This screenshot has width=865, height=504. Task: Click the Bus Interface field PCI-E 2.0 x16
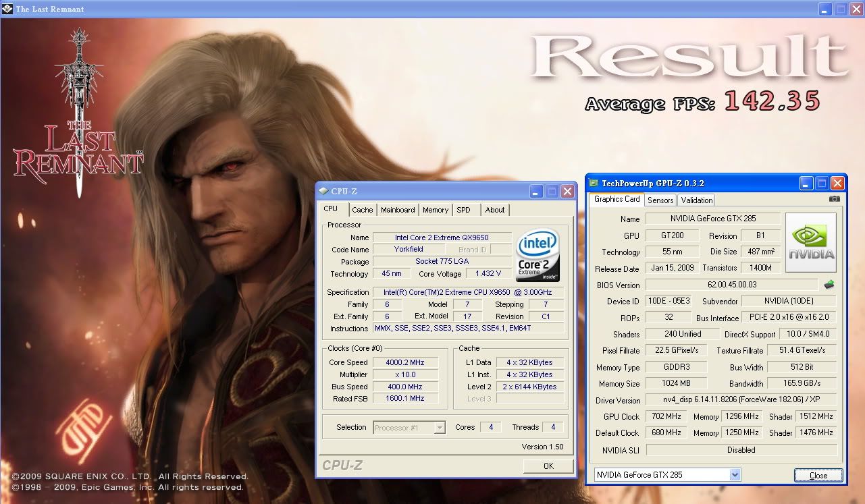[789, 317]
